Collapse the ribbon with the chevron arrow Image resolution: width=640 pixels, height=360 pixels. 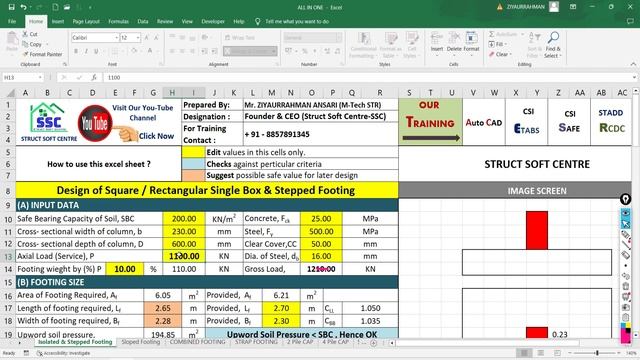click(633, 64)
